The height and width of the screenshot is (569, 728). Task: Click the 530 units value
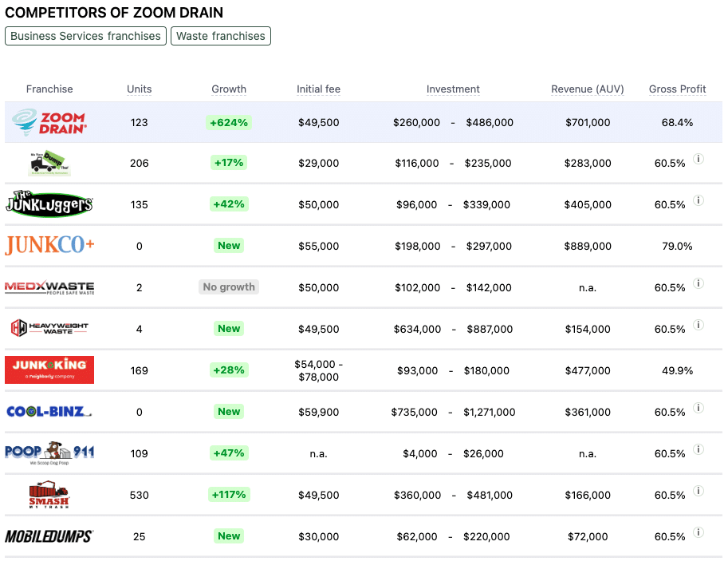(x=140, y=495)
